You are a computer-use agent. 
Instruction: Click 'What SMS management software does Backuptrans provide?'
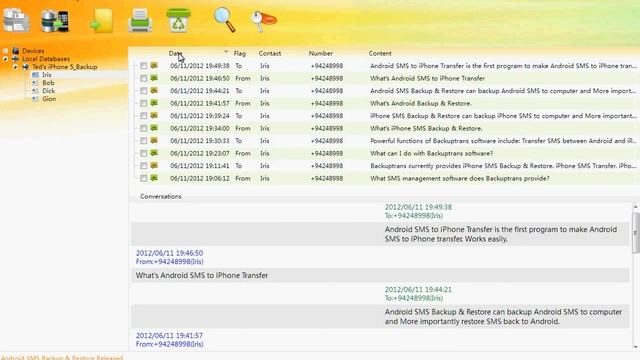(460, 178)
